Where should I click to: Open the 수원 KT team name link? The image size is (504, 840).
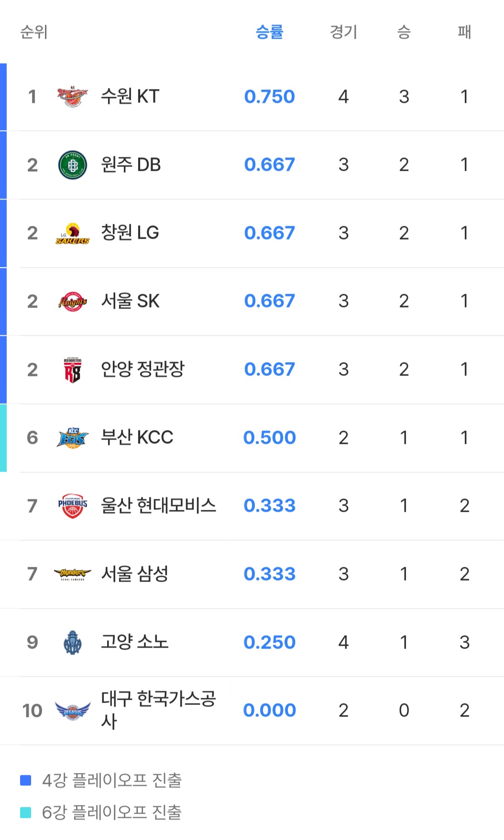click(130, 96)
